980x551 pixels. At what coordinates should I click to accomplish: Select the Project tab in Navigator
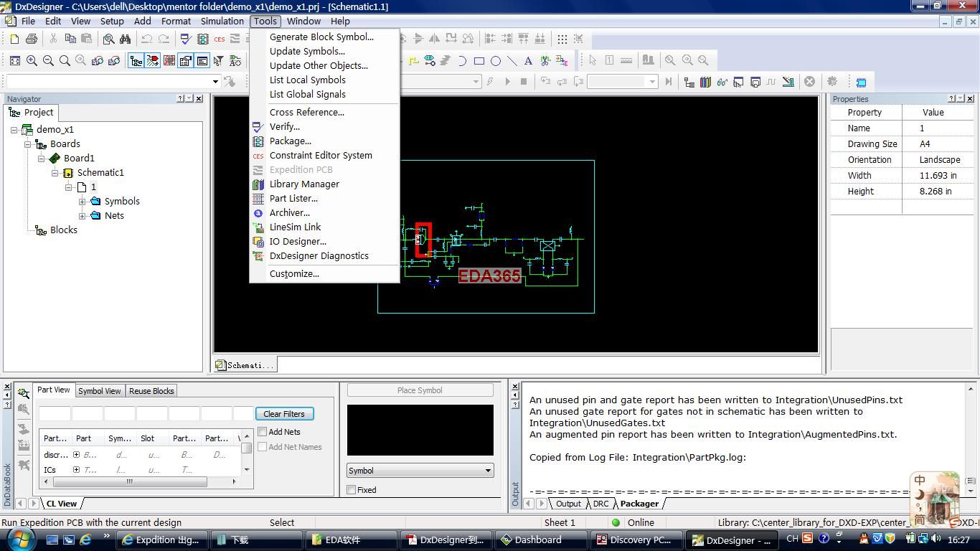point(31,112)
